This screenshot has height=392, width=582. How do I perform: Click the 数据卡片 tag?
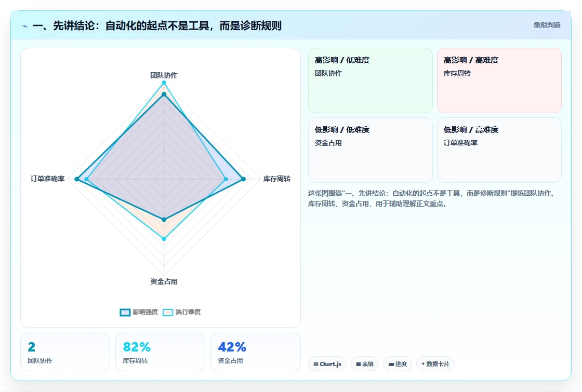[x=435, y=364]
